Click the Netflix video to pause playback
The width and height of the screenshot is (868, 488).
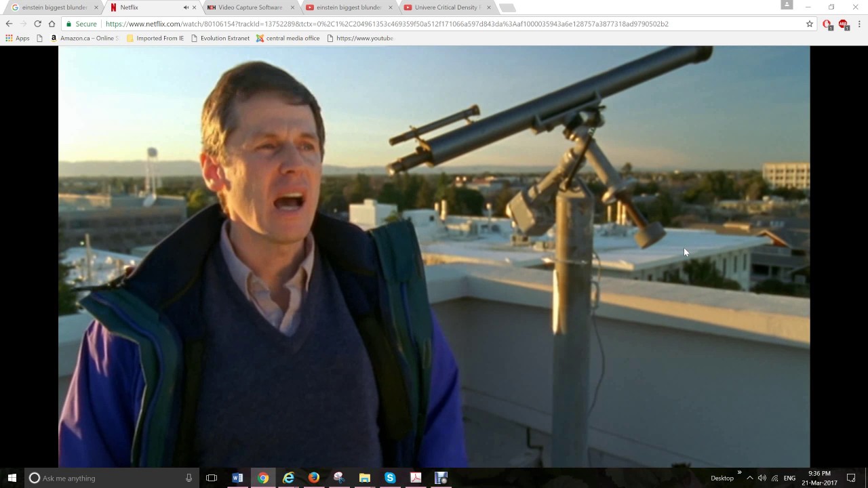[434, 256]
